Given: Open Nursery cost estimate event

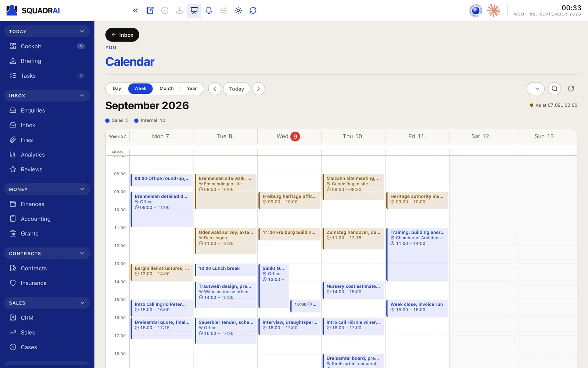Looking at the screenshot, I should point(353,290).
